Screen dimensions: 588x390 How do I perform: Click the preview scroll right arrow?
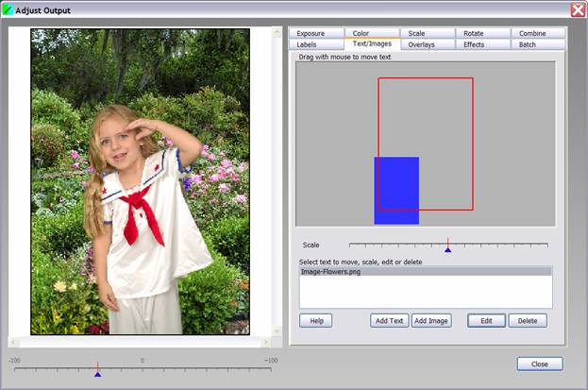point(266,342)
